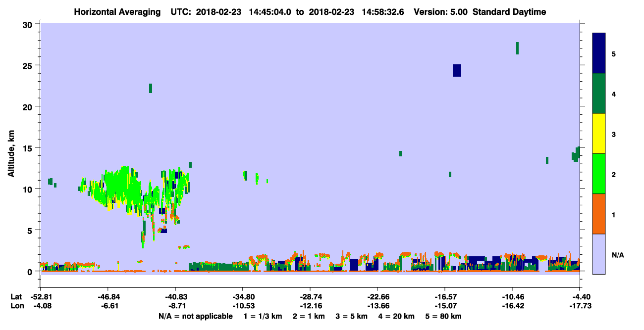
Task: Click latitude value '-4.40'
Action: [x=581, y=296]
